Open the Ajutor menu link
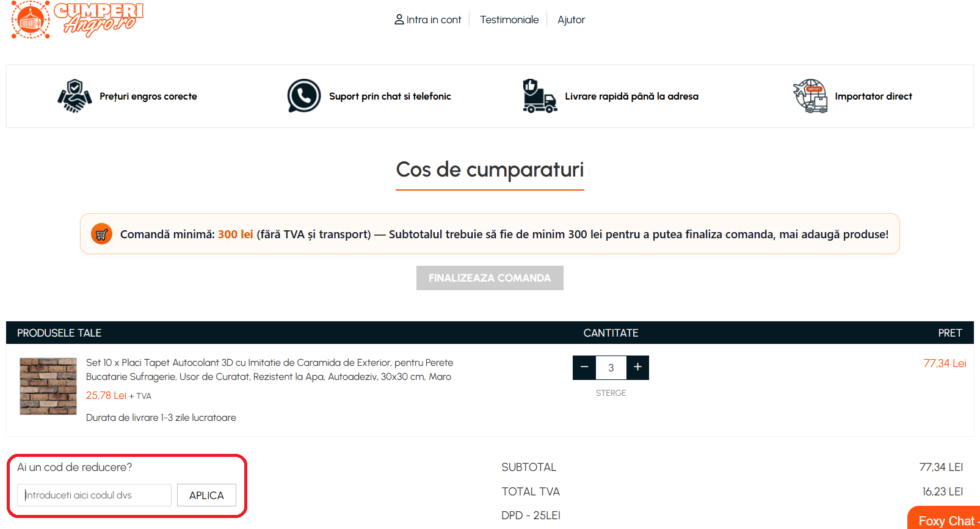 (x=571, y=20)
